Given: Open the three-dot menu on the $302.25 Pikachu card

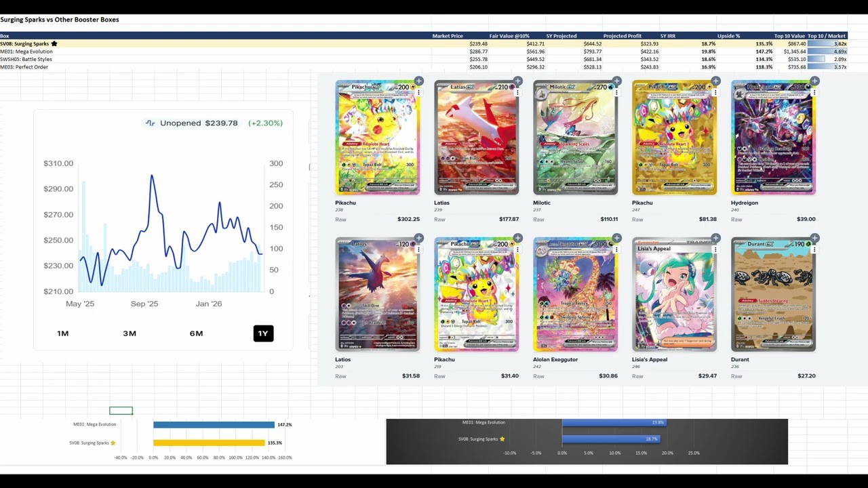Looking at the screenshot, I should click(x=419, y=93).
